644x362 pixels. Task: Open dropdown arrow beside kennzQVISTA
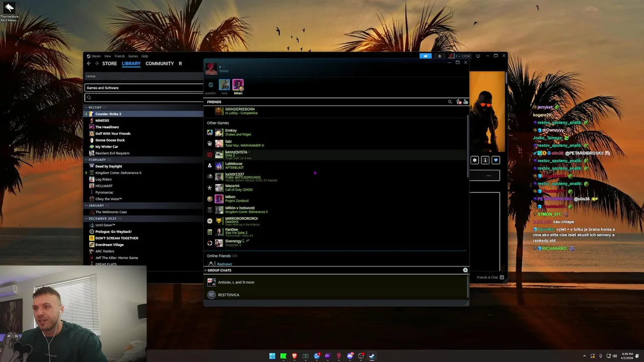coord(249,152)
